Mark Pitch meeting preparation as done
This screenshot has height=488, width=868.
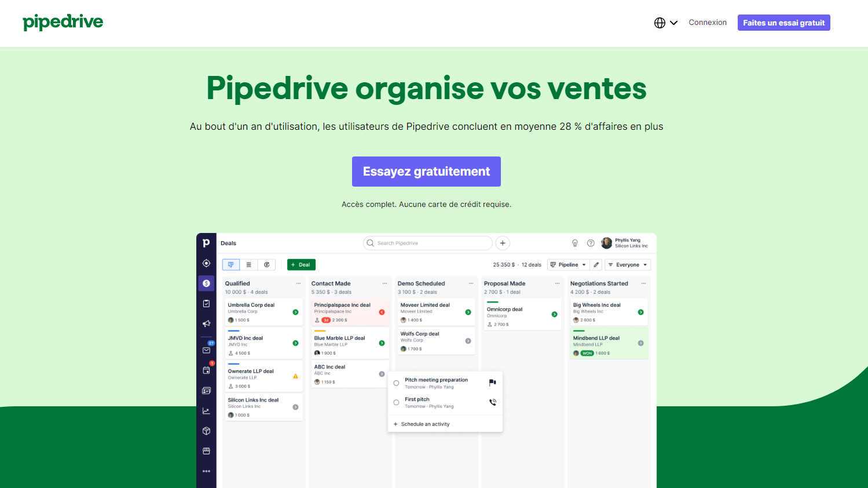coord(396,383)
